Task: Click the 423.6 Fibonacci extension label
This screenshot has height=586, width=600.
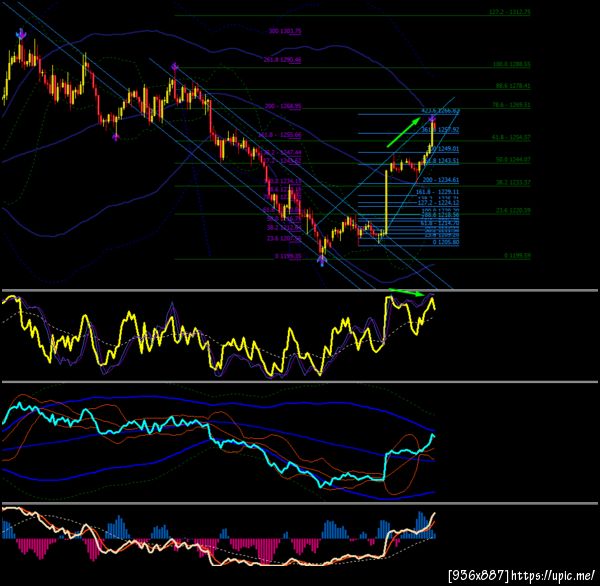Action: [x=440, y=111]
